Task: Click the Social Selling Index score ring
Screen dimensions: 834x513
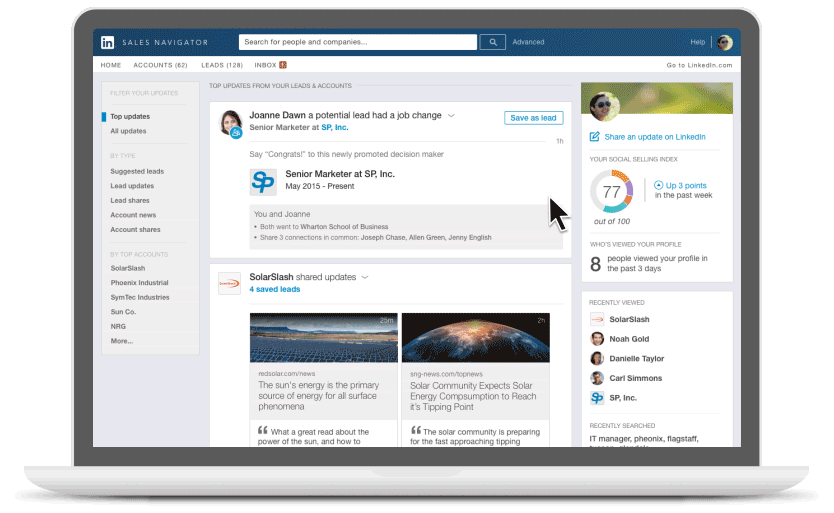Action: point(612,192)
